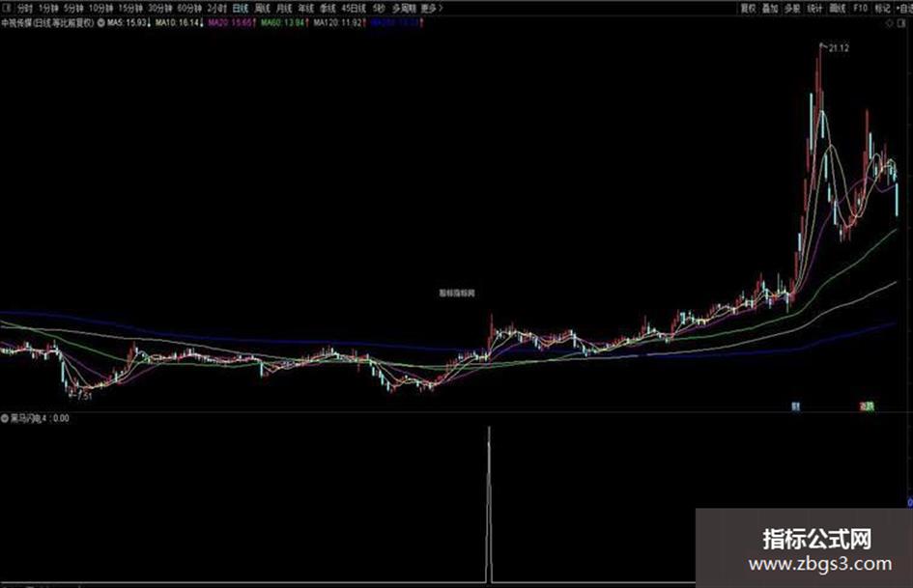The image size is (913, 588).
Task: Click the green MA60: 13.94 value
Action: coord(285,23)
